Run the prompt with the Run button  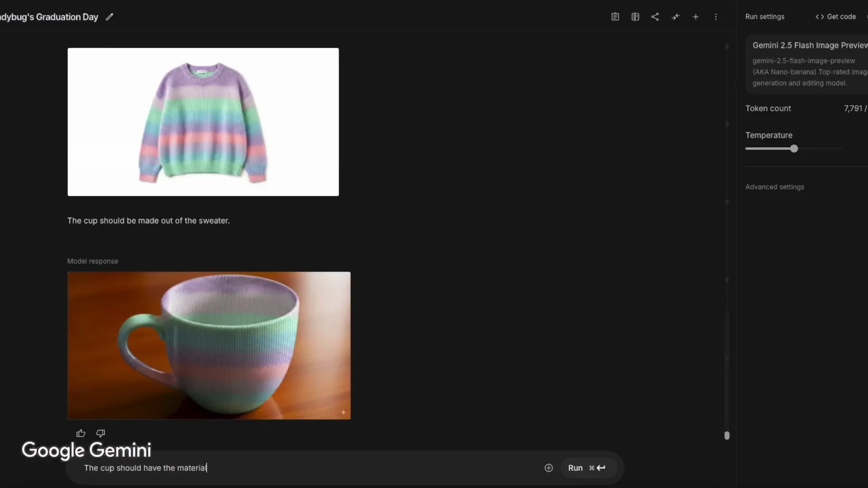pyautogui.click(x=575, y=468)
